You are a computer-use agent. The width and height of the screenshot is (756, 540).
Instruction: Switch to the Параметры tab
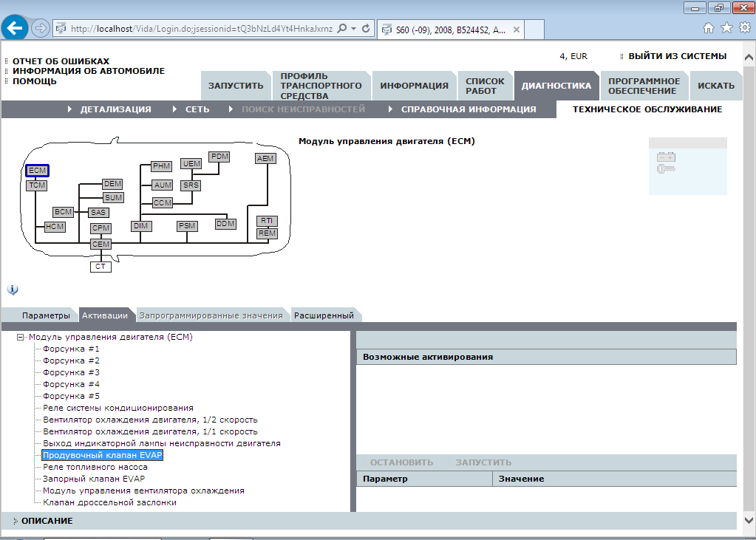46,315
